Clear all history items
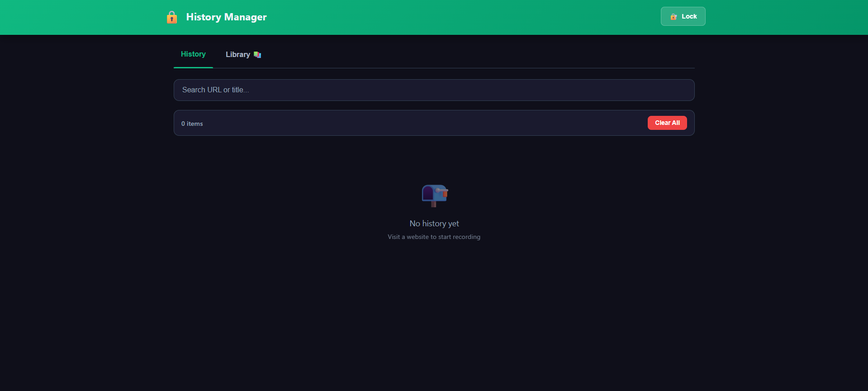Screen dimensions: 868x391 (667, 123)
